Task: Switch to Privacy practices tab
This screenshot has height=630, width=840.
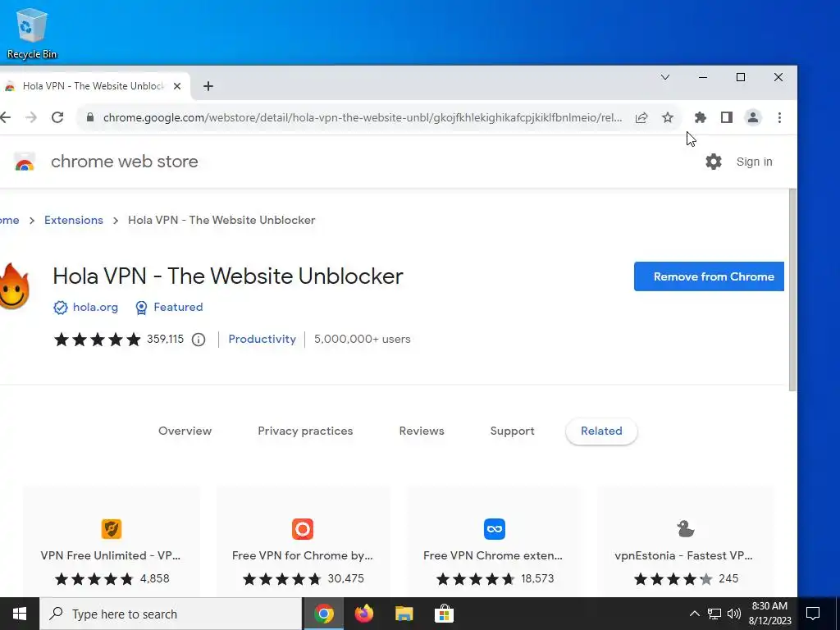Action: point(305,431)
